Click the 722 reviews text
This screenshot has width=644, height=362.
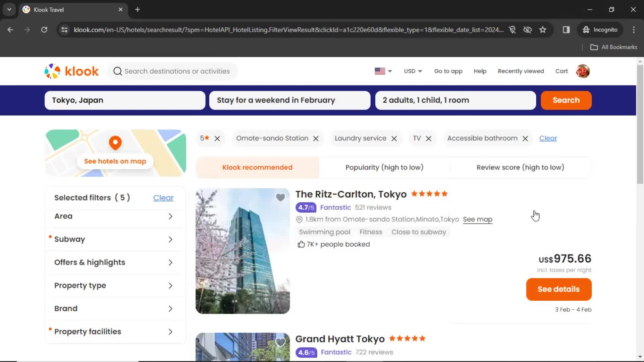[374, 352]
